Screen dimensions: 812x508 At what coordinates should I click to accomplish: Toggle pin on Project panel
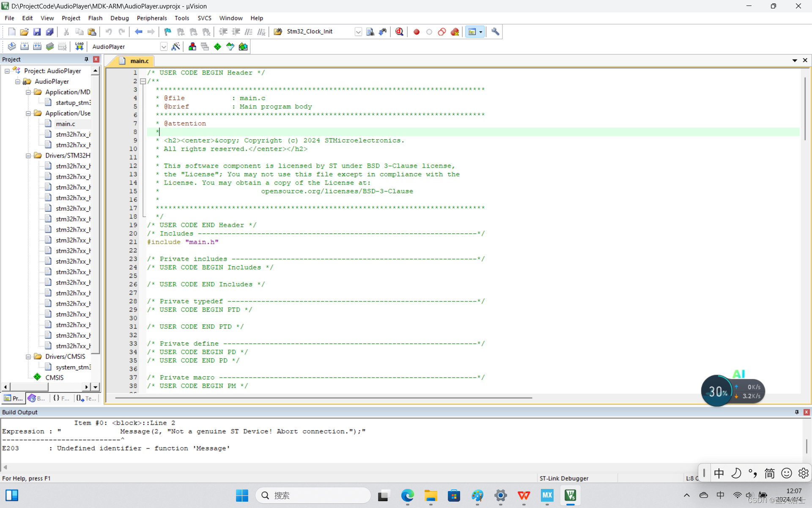pyautogui.click(x=86, y=59)
